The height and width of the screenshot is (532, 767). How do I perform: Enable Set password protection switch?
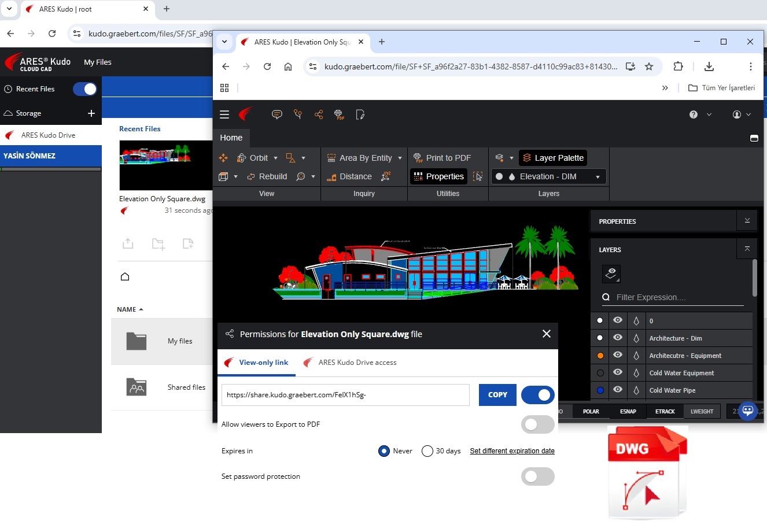[538, 476]
